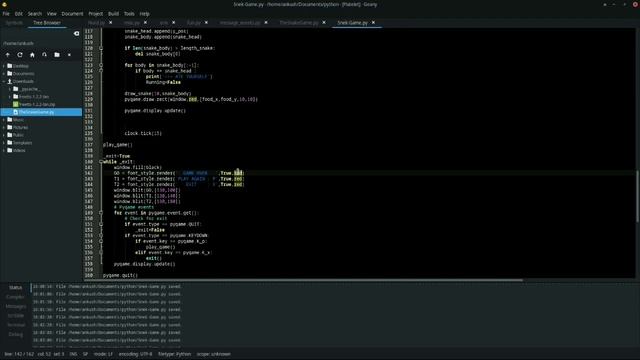
Task: Collapse code fold at line 120
Action: [x=101, y=48]
